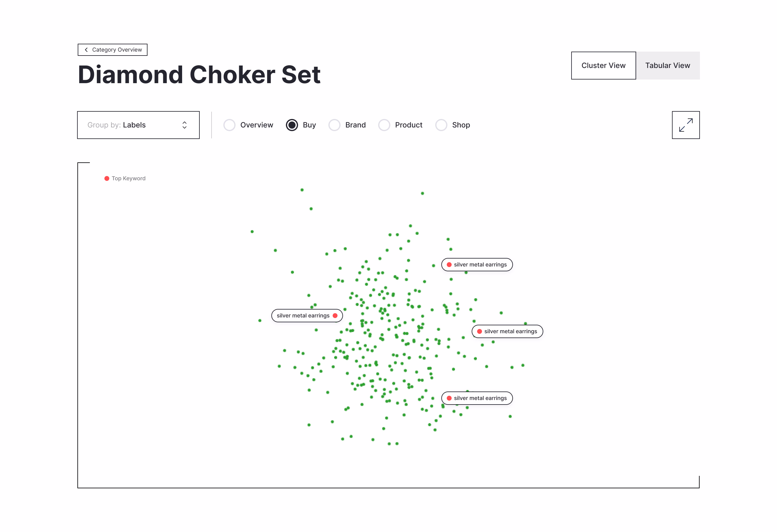Click up-down chevrons in Group by selector
The width and height of the screenshot is (777, 532).
point(185,125)
